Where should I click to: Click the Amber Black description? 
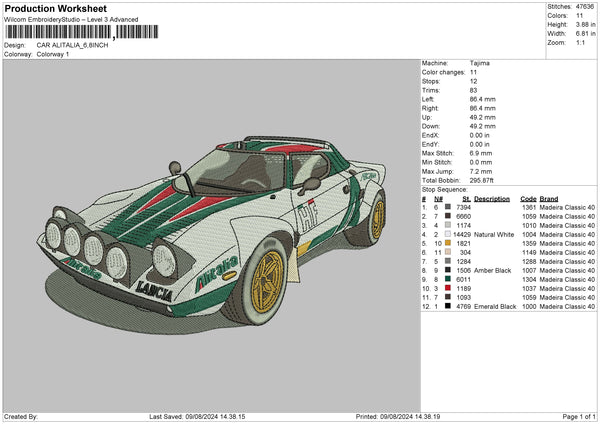(492, 271)
